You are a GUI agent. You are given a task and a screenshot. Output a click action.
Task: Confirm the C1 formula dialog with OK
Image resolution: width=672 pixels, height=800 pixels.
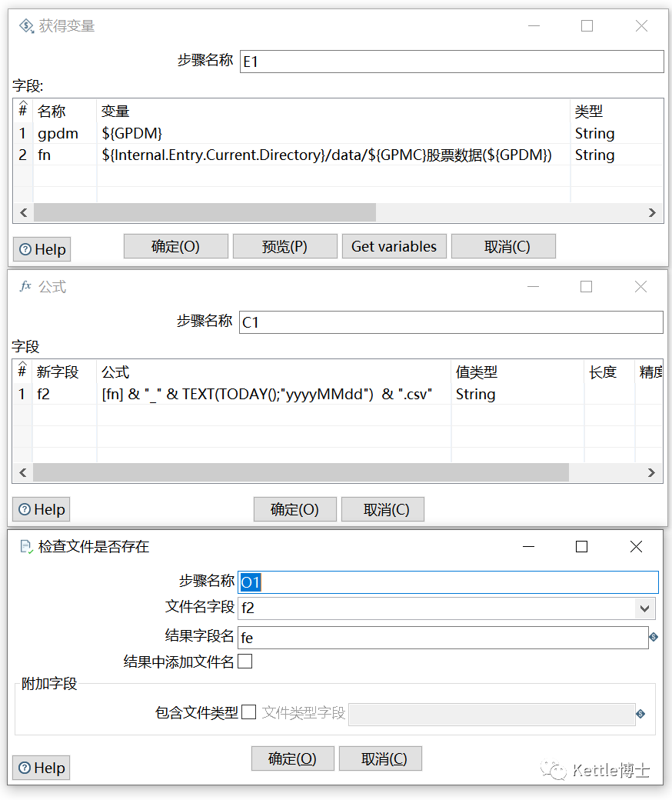click(x=295, y=509)
